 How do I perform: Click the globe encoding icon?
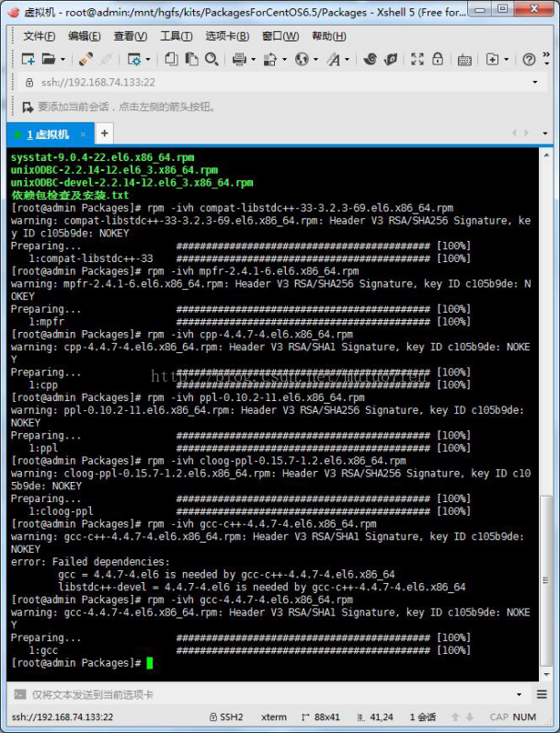tap(302, 60)
